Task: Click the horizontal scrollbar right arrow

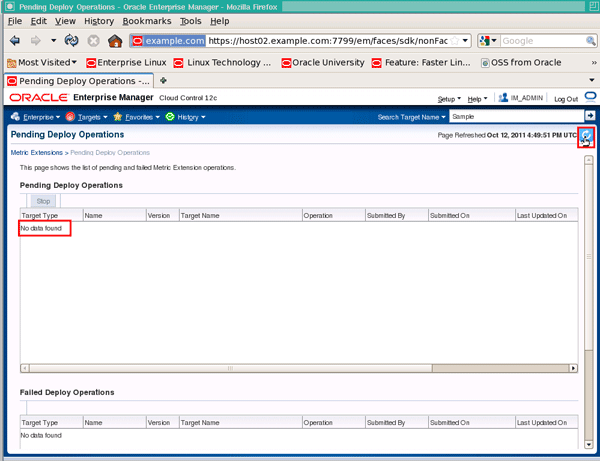Action: click(x=573, y=368)
